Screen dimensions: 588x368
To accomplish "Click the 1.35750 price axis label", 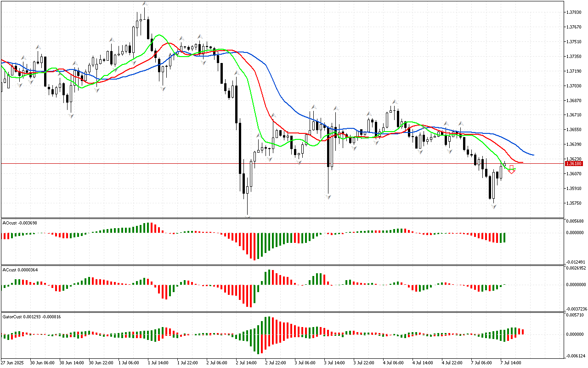I will point(574,203).
